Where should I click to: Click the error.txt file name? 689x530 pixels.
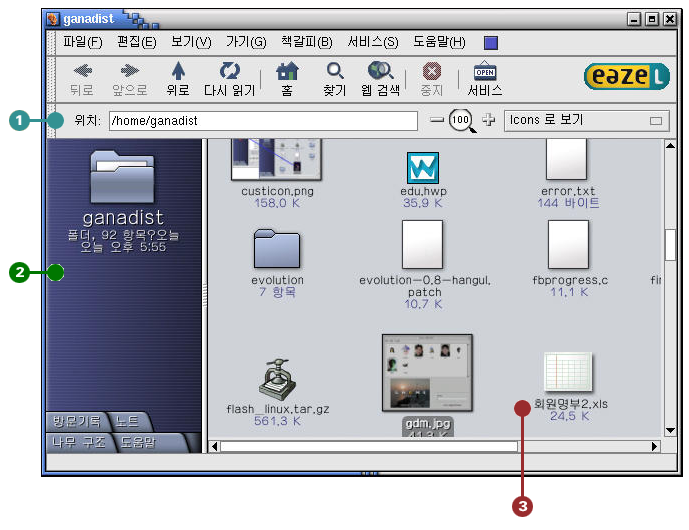568,191
